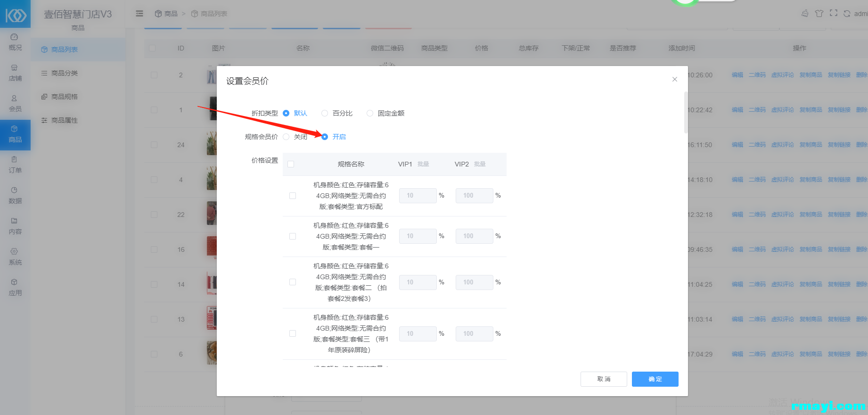Image resolution: width=868 pixels, height=415 pixels.
Task: Click 编辑 in the 10:26:00 row
Action: pos(737,75)
